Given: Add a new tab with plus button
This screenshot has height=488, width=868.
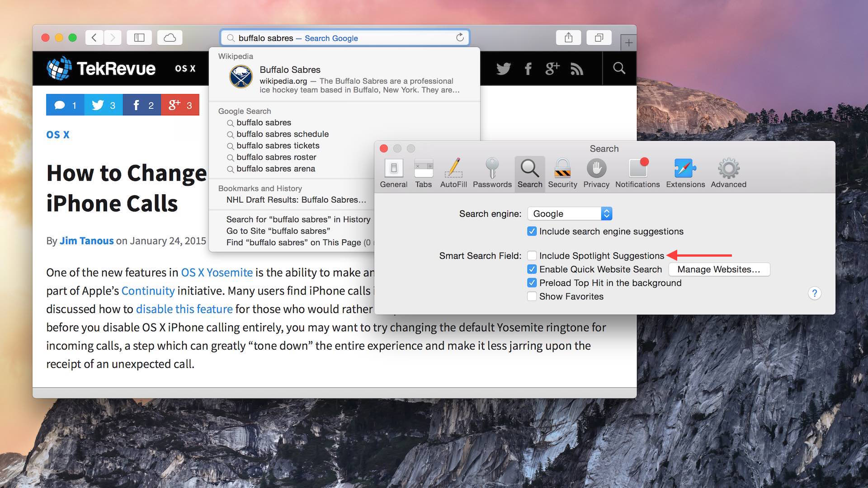Looking at the screenshot, I should point(628,43).
